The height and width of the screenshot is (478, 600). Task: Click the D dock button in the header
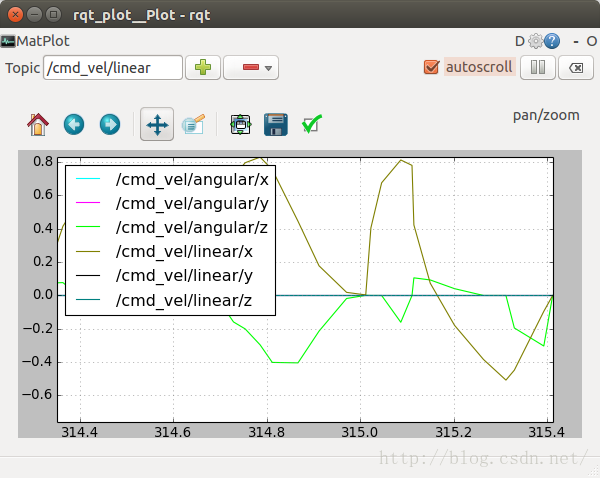pos(520,41)
